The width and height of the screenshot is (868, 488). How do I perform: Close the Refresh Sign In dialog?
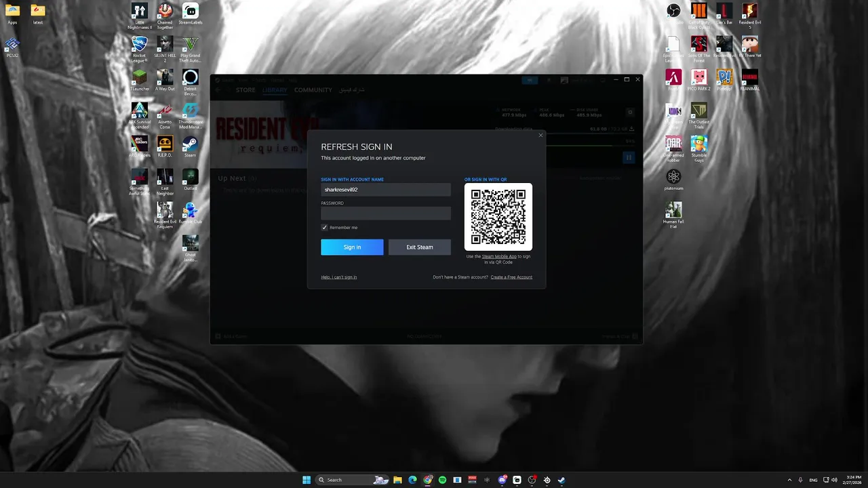point(540,136)
